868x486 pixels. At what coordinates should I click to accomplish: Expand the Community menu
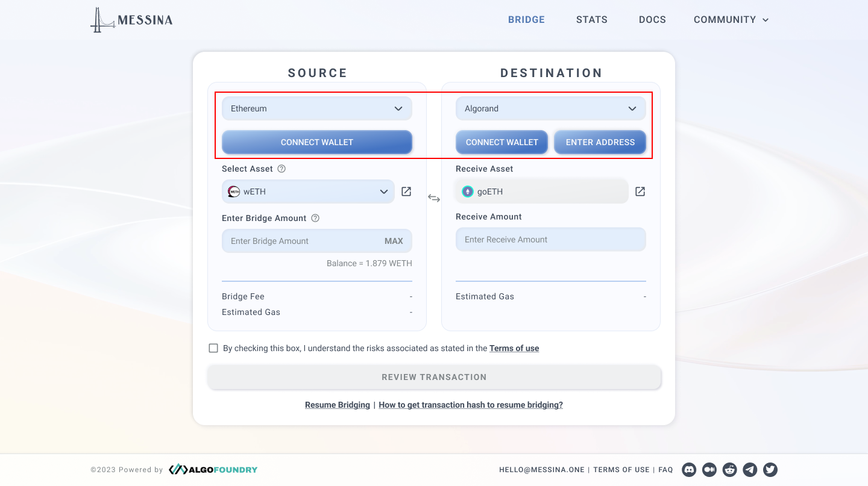(x=731, y=20)
